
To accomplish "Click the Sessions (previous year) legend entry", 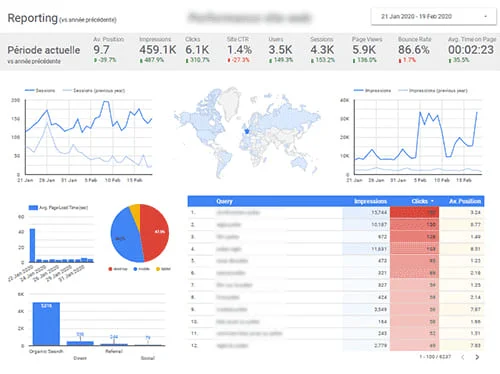I will point(94,90).
